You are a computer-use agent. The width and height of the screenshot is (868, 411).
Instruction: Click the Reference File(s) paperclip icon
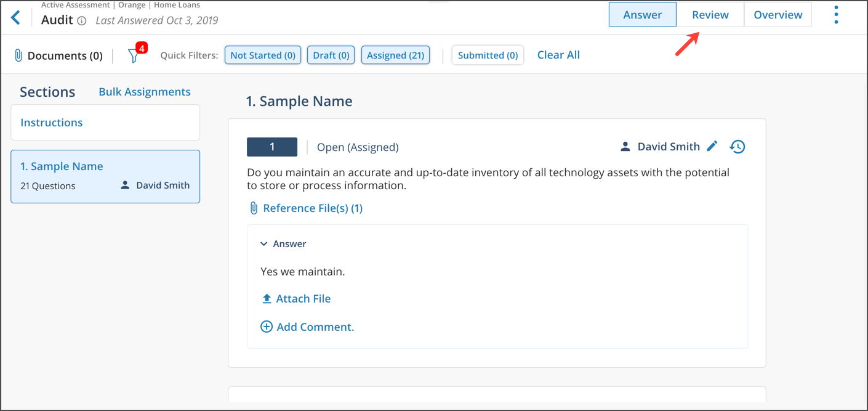pos(254,208)
